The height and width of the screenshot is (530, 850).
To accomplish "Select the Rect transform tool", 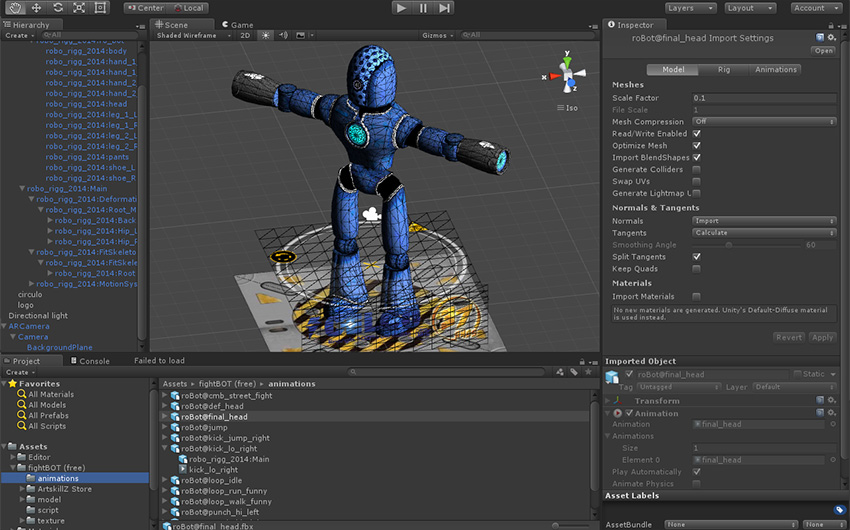I will pyautogui.click(x=100, y=8).
